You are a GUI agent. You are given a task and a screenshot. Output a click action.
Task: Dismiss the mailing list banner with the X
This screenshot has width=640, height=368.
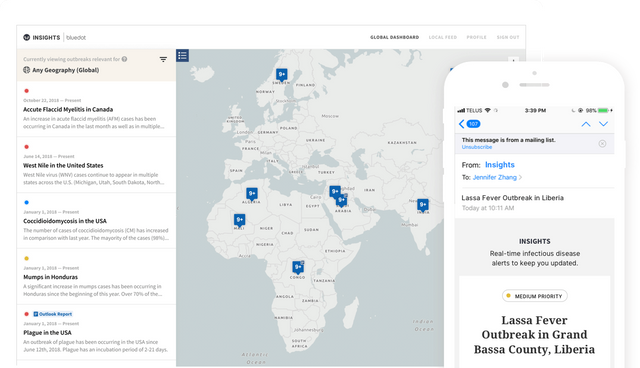pyautogui.click(x=602, y=144)
